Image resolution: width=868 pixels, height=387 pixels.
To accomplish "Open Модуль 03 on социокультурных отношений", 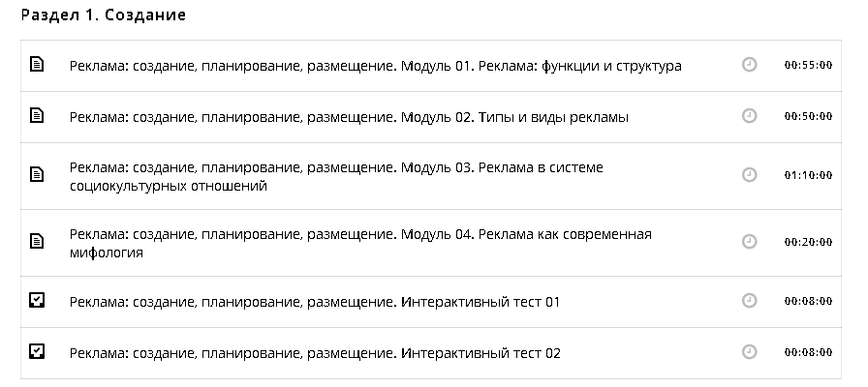I will coord(336,176).
